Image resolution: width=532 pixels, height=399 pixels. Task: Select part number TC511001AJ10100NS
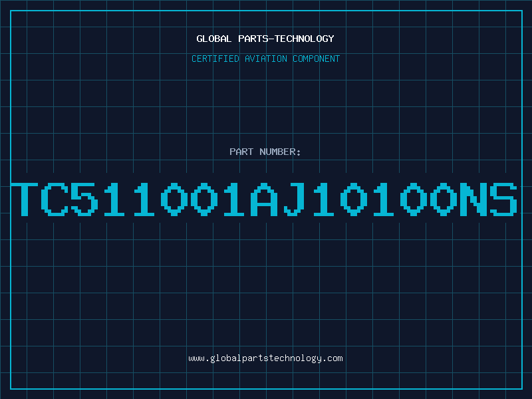point(264,199)
